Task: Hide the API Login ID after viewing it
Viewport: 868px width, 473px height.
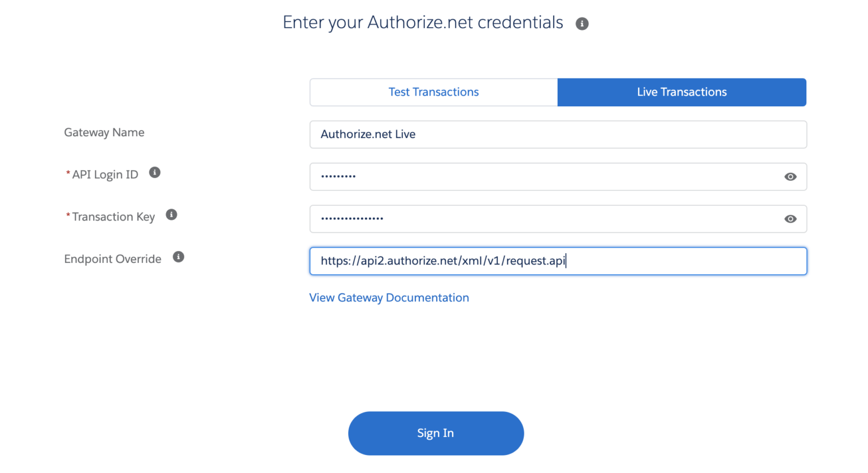Action: pyautogui.click(x=790, y=176)
